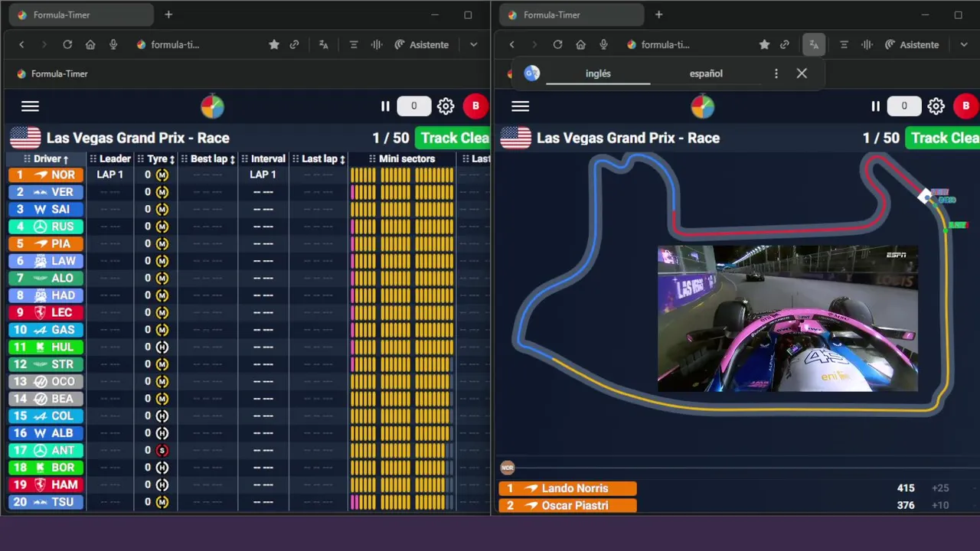
Task: Click audio waveform icon in left browser
Action: (377, 44)
